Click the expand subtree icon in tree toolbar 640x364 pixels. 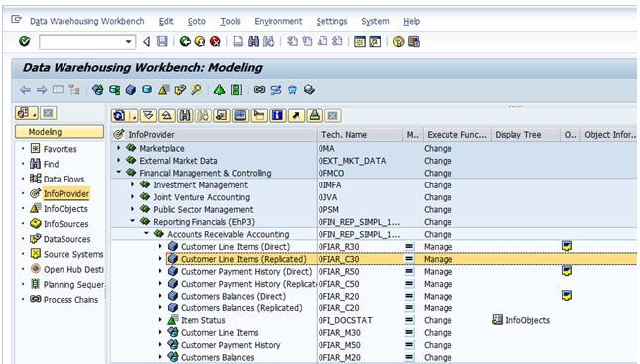pos(148,116)
